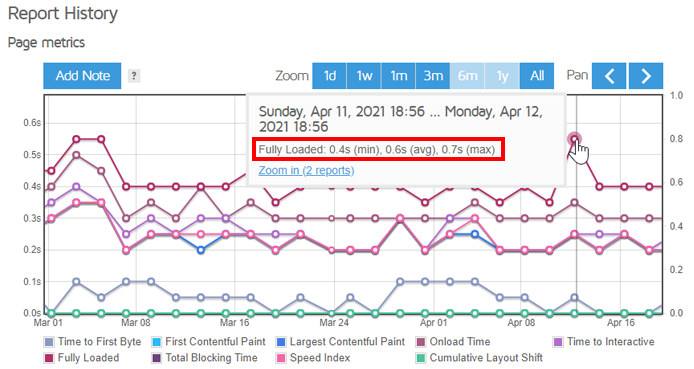Screen dimensions: 694x369
Task: Click the Time to Interactive legend label
Action: click(611, 342)
